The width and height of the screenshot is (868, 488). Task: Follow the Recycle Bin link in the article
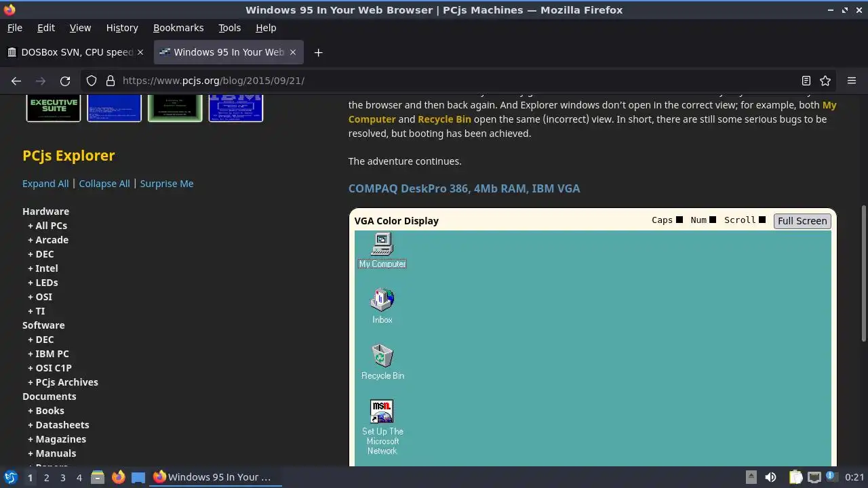click(x=444, y=119)
